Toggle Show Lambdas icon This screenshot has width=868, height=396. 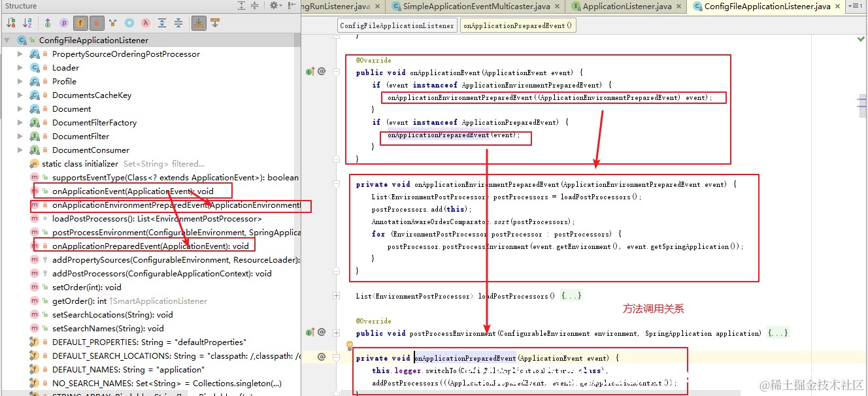pyautogui.click(x=146, y=23)
